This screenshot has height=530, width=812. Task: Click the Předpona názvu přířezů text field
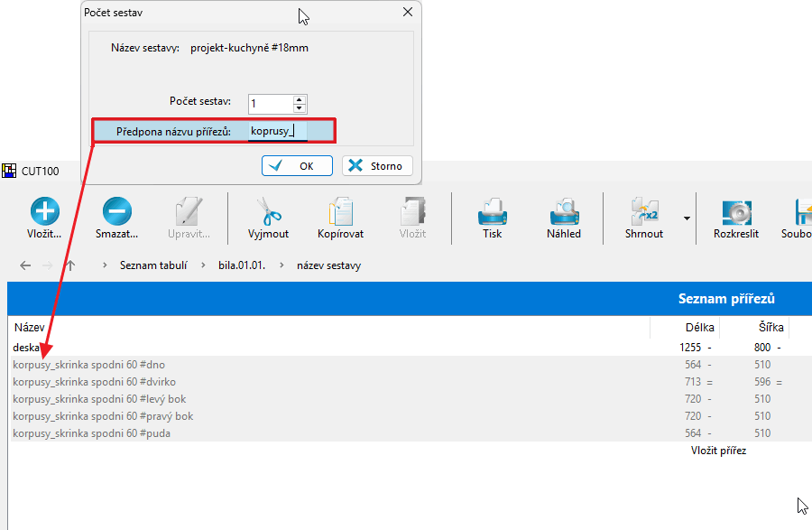click(277, 132)
